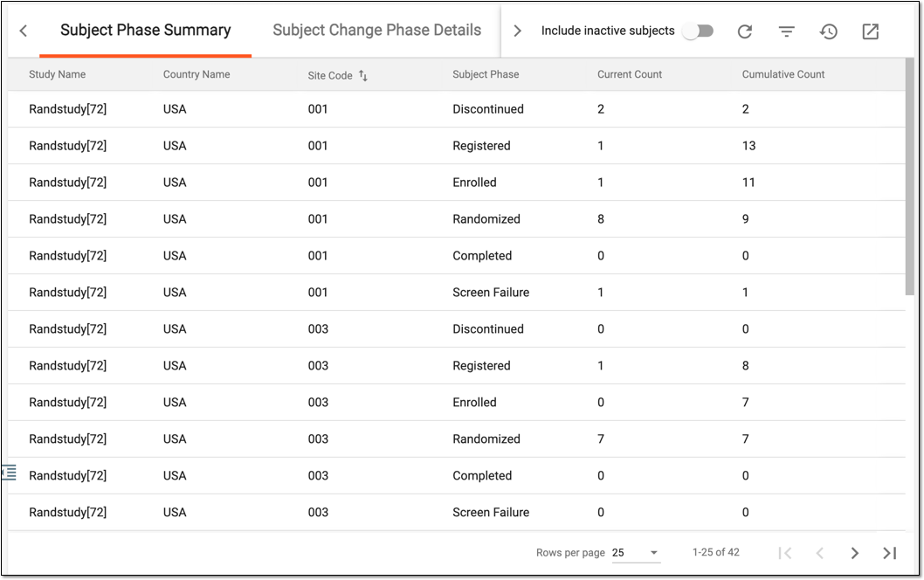Go to next page of results
Viewport: 924px width, 580px height.
[x=854, y=553]
